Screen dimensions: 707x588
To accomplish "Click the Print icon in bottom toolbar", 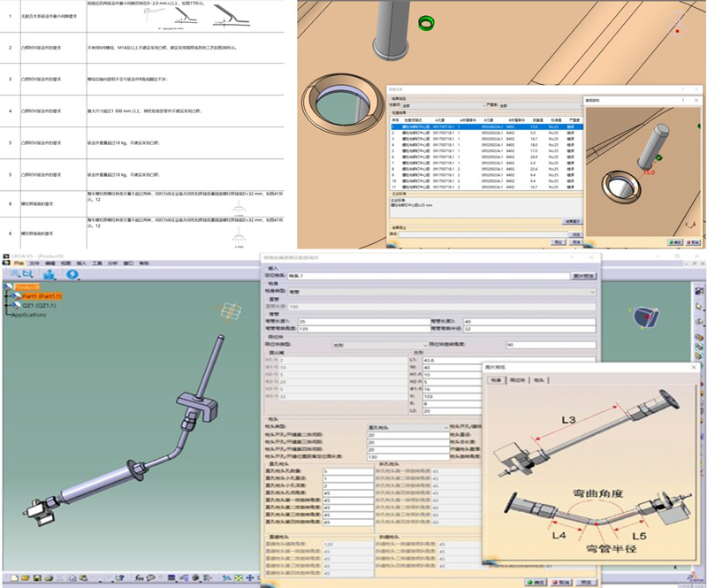I will (49, 578).
